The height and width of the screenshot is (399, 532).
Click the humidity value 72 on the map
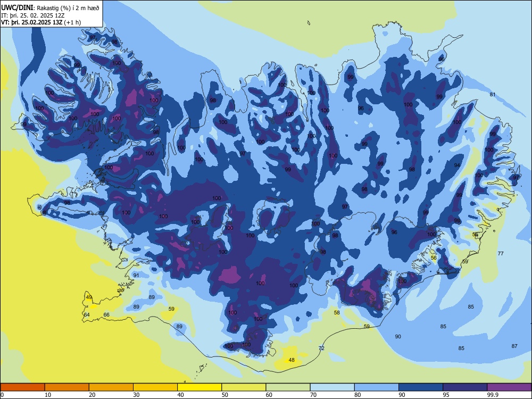(322, 348)
